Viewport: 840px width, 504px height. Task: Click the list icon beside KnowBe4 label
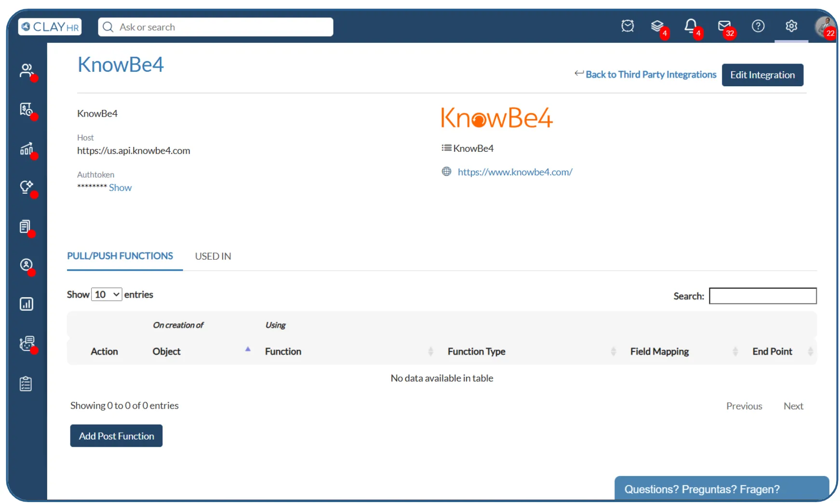447,148
